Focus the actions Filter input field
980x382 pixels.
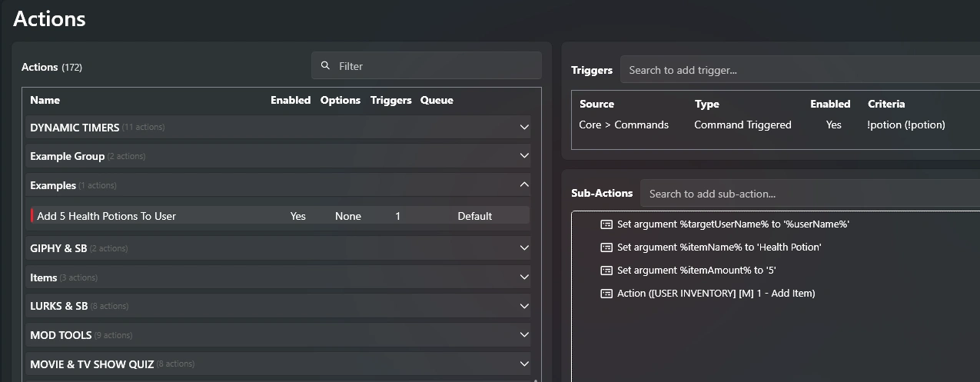click(x=427, y=66)
